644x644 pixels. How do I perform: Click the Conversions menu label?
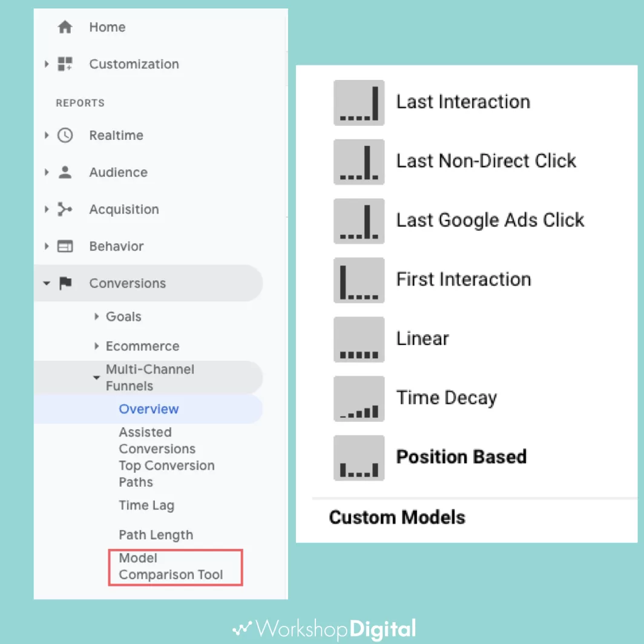pos(128,283)
